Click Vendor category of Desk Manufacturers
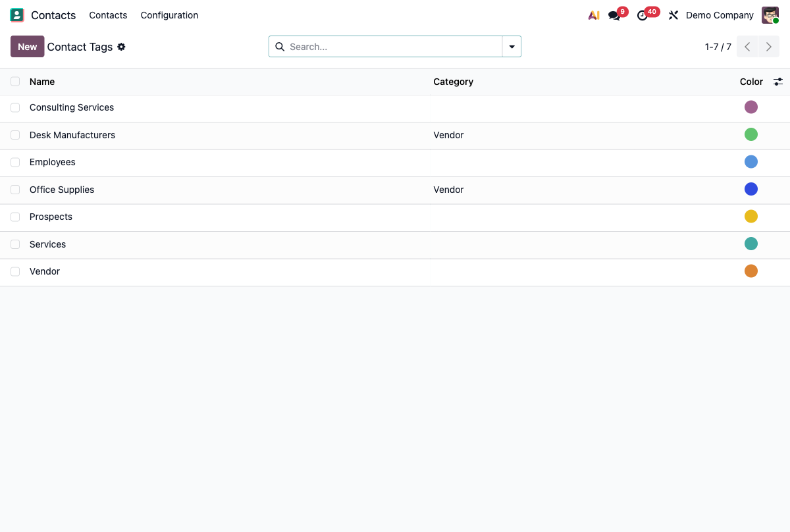This screenshot has width=790, height=532. click(448, 135)
